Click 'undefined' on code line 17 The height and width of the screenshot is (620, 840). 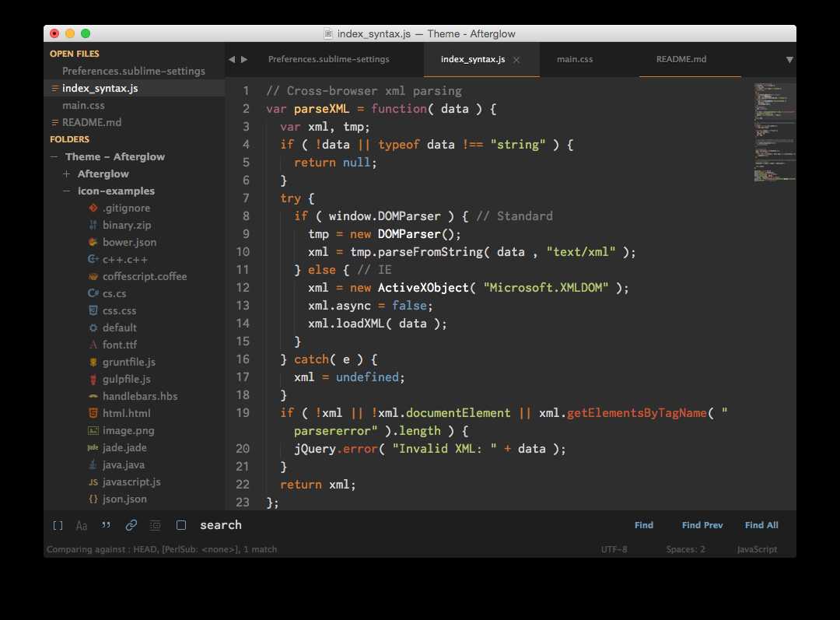(x=367, y=377)
